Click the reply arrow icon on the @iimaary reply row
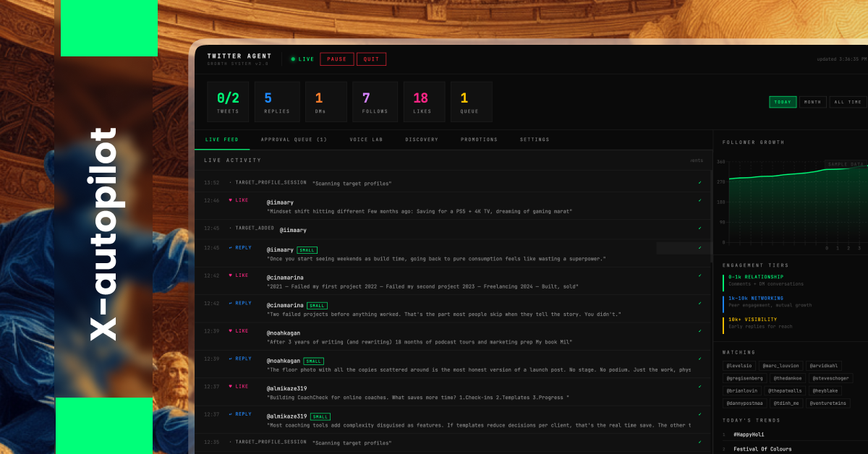Image resolution: width=868 pixels, height=454 pixels. point(231,248)
